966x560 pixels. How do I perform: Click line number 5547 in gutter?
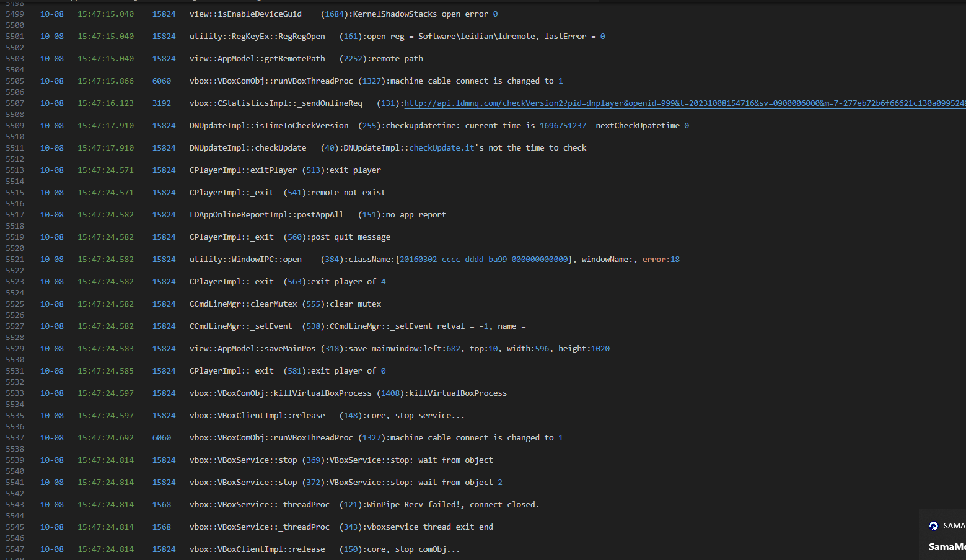[x=15, y=549]
